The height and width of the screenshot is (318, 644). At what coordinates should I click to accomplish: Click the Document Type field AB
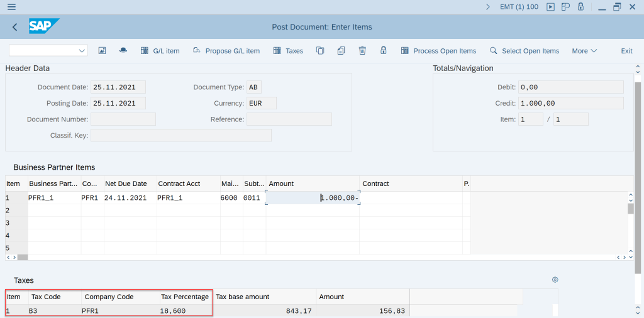click(254, 87)
